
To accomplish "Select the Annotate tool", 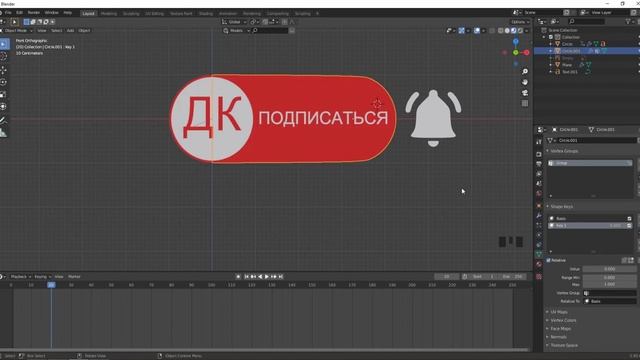I will coord(4,120).
